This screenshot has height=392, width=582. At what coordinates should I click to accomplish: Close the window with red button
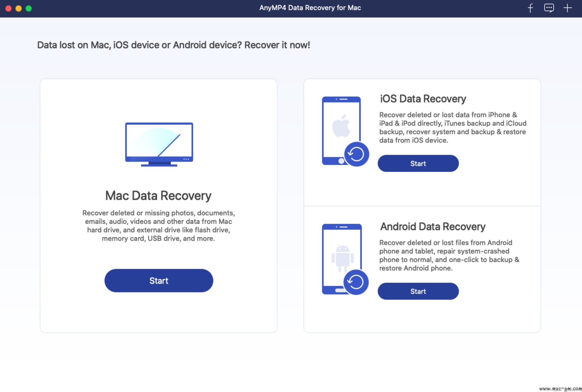click(8, 8)
